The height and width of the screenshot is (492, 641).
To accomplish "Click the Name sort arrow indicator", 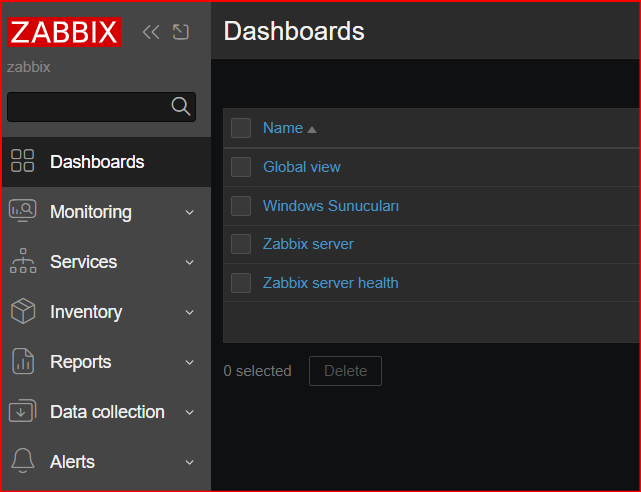I will pyautogui.click(x=312, y=130).
